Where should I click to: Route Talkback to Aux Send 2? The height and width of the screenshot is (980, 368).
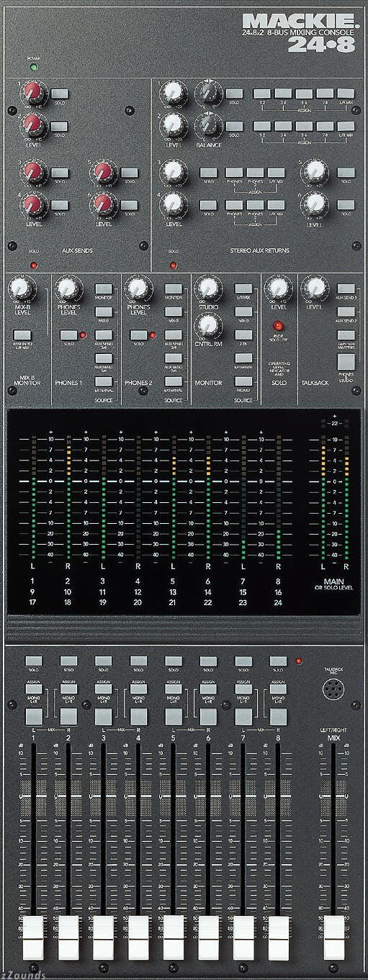click(346, 311)
